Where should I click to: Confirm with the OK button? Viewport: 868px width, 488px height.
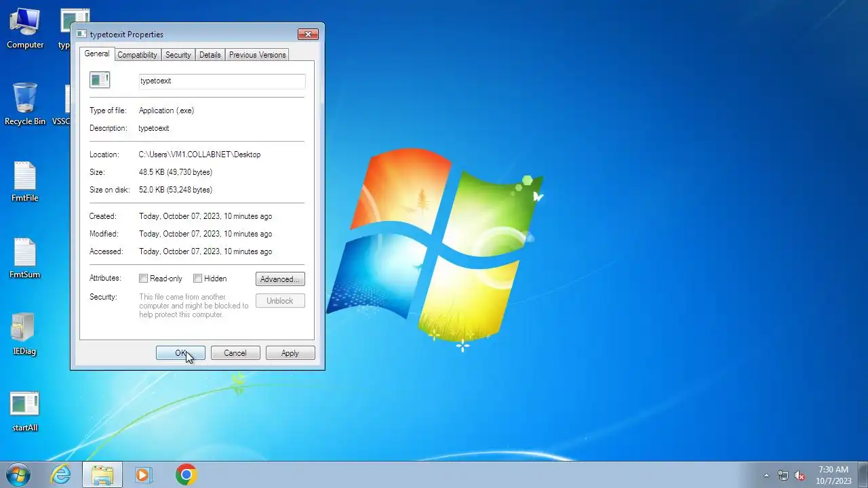click(180, 353)
